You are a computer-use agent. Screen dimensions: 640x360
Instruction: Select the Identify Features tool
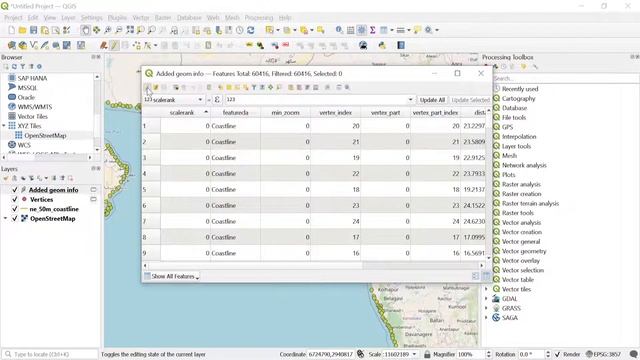point(339,30)
